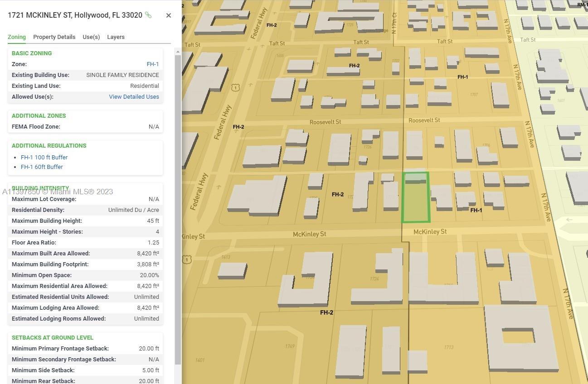Click the FH-1 zone link
Screen dimensions: 588x384
tap(153, 64)
